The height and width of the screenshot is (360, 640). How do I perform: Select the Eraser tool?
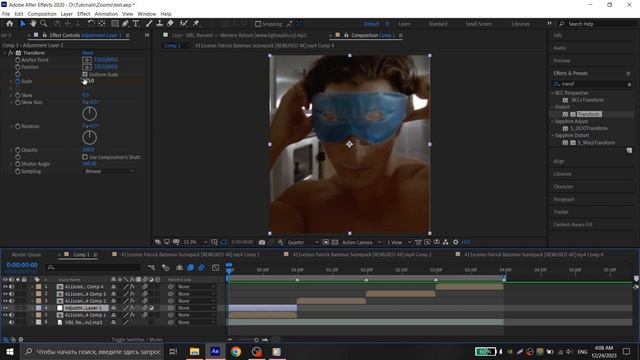tap(170, 24)
